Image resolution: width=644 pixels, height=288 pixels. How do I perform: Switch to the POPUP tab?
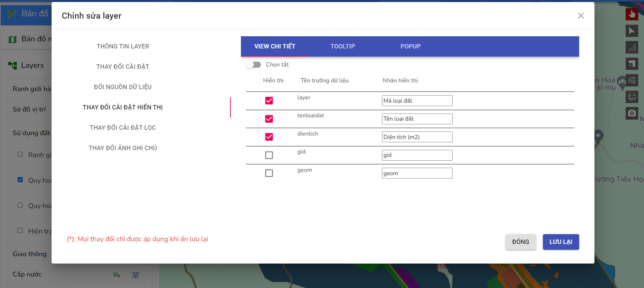tap(411, 46)
